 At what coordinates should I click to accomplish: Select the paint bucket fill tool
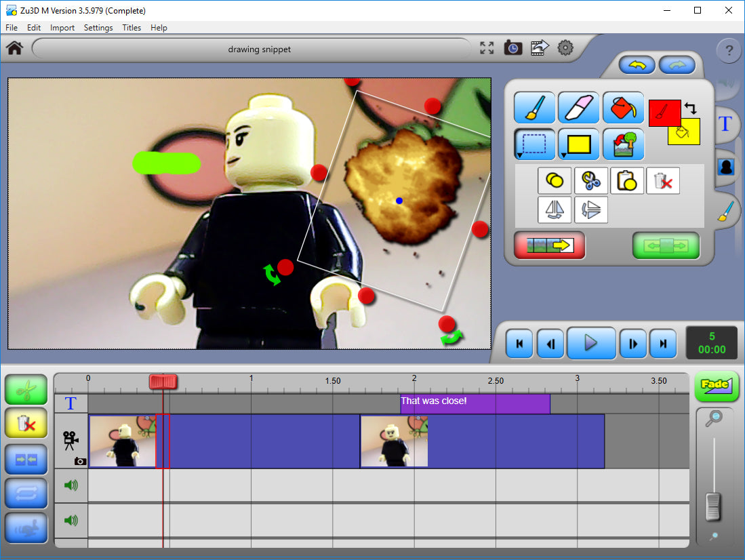[x=623, y=108]
